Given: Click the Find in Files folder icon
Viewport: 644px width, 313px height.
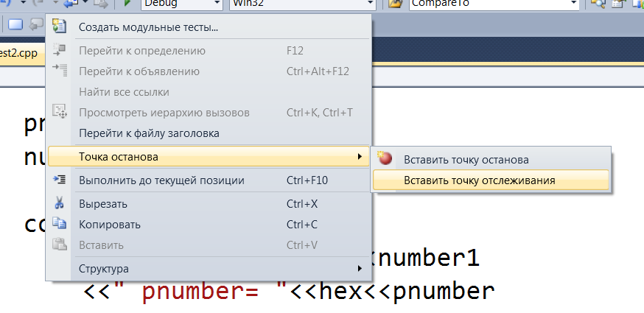Looking at the screenshot, I should pos(395,3).
